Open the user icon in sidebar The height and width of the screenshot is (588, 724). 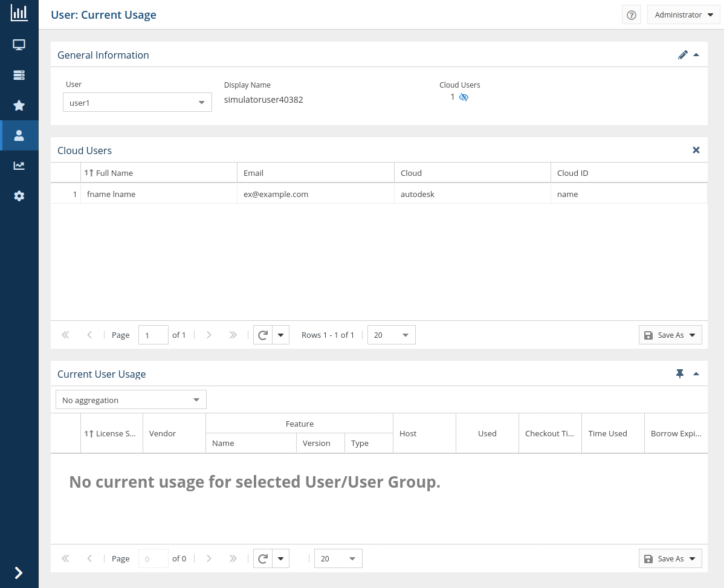coord(19,135)
